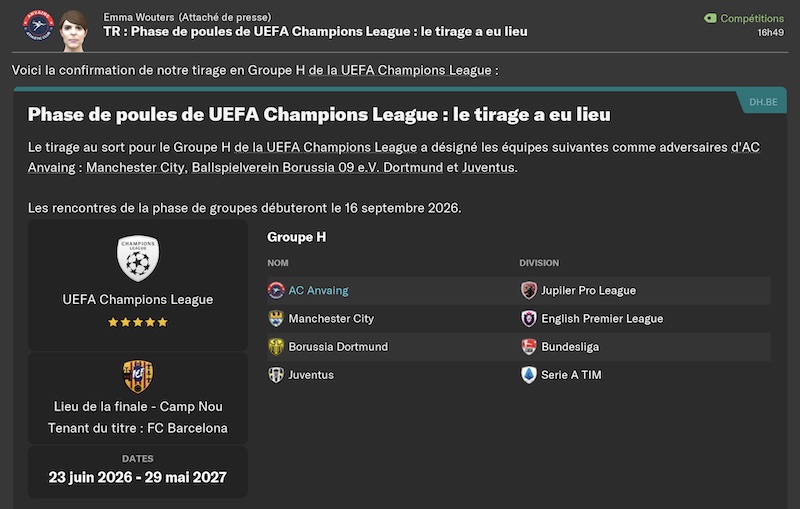800x509 pixels.
Task: Open the Compétitions category label
Action: [x=752, y=18]
